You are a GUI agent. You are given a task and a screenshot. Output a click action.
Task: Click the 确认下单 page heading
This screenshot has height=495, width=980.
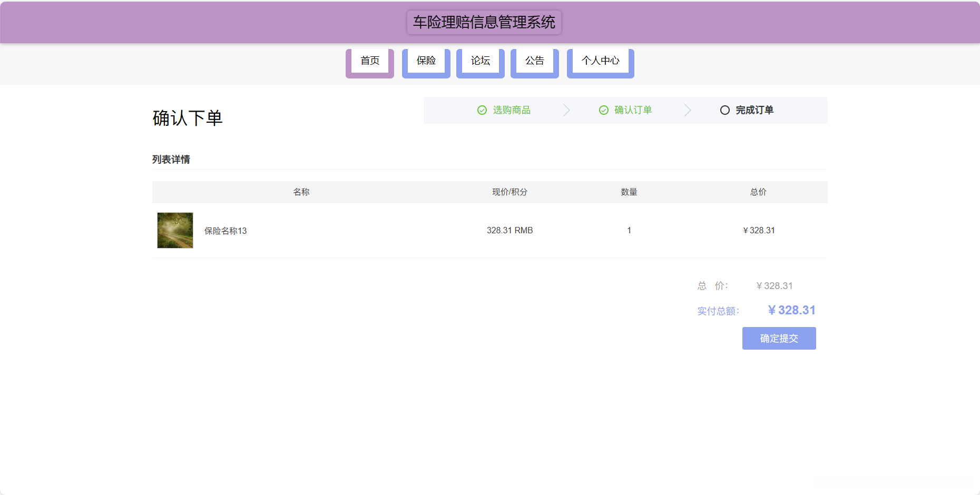coord(188,118)
